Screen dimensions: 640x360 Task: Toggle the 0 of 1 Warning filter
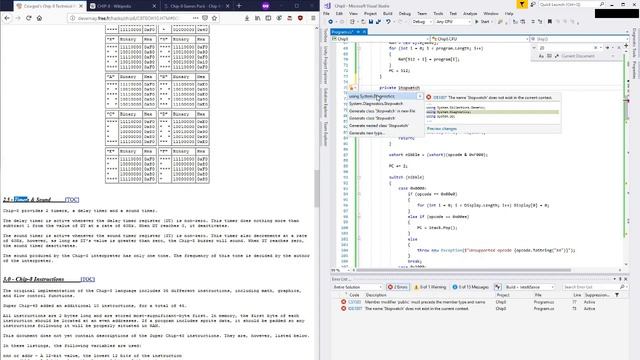coord(430,287)
